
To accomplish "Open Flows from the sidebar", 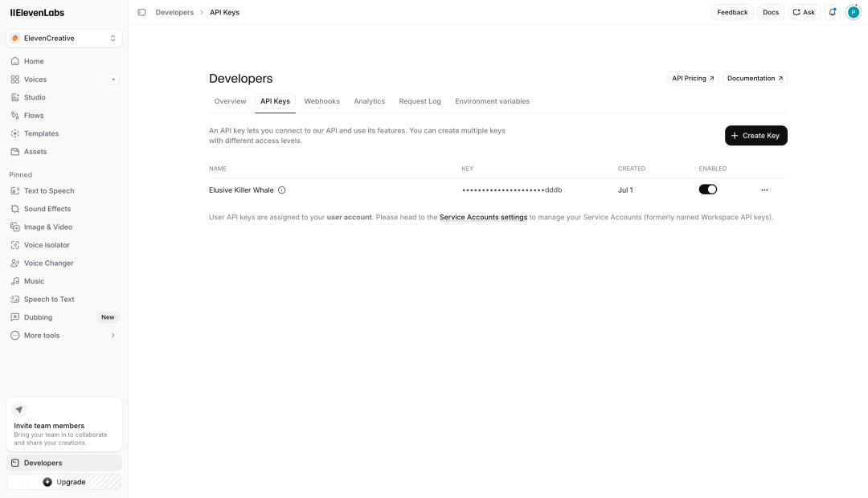I will (64, 116).
